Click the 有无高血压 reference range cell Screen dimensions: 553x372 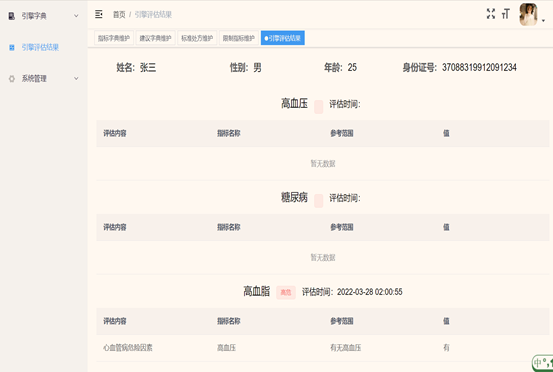click(346, 348)
